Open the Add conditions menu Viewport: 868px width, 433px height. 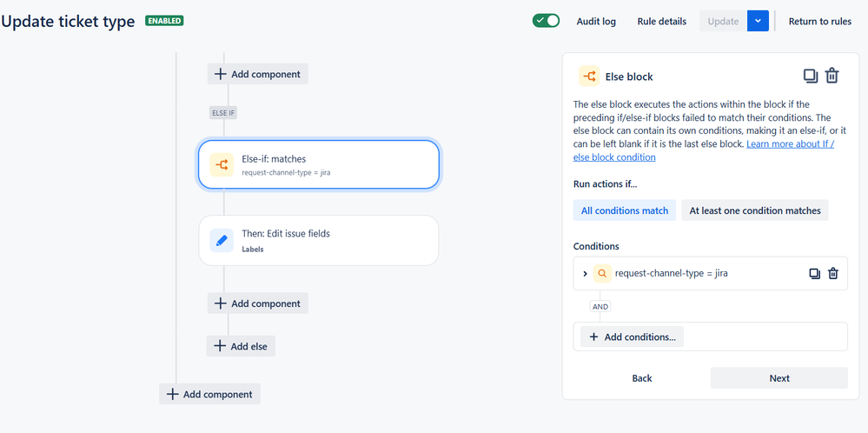coord(632,336)
